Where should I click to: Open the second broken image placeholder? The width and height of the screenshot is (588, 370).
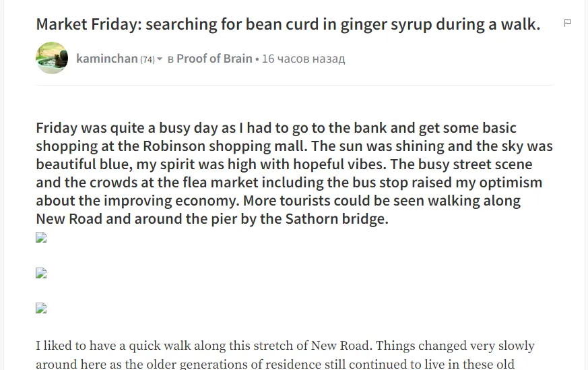tap(41, 273)
